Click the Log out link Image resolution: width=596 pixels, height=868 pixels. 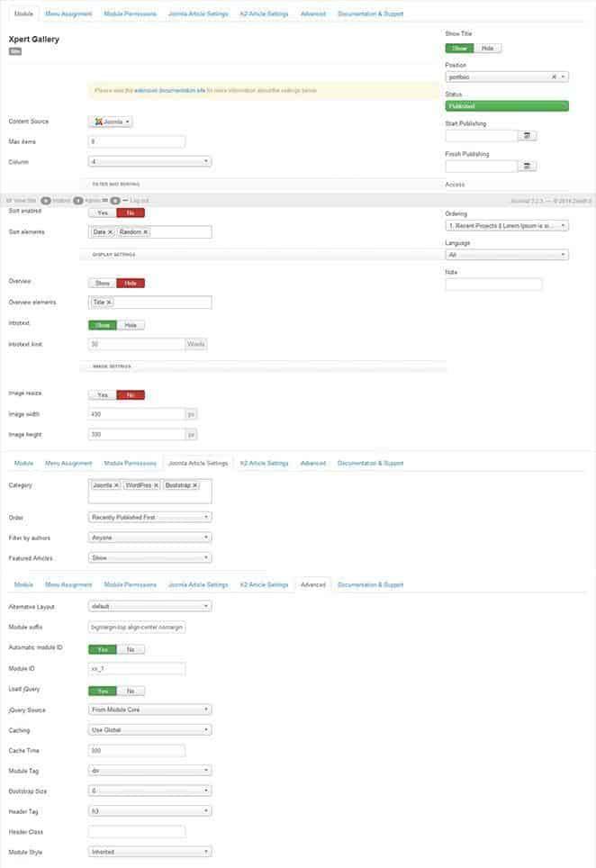[139, 200]
